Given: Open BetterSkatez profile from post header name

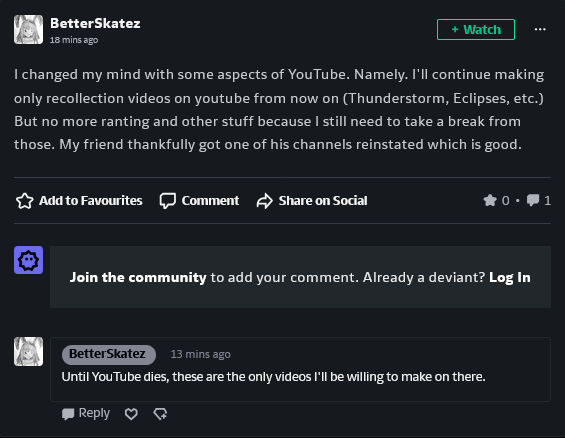Looking at the screenshot, I should coord(95,23).
